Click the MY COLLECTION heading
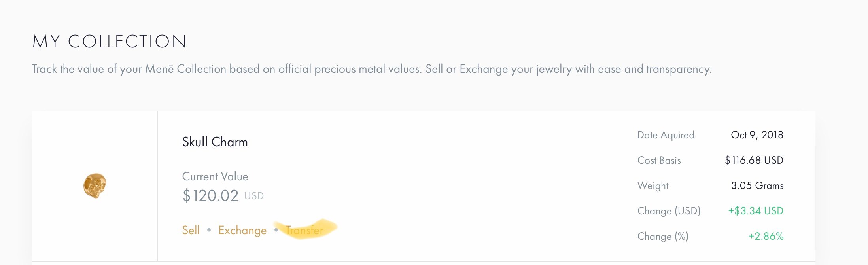Viewport: 868px width, 265px height. tap(110, 42)
